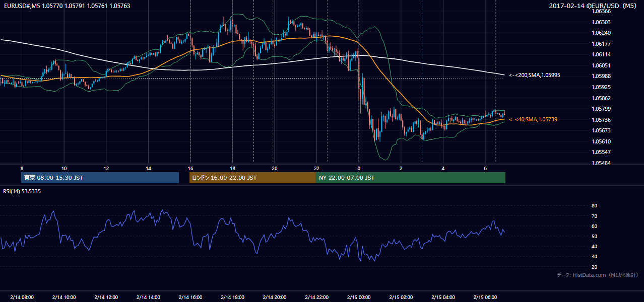Click the 1.05925 price axis value
Viewport: 644px width, 302px height.
601,87
